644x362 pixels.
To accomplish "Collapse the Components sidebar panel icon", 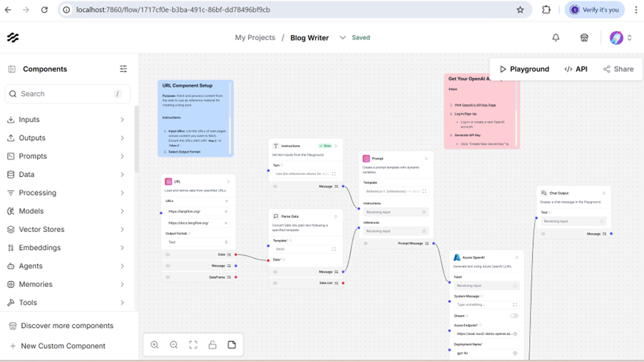I will tap(11, 69).
